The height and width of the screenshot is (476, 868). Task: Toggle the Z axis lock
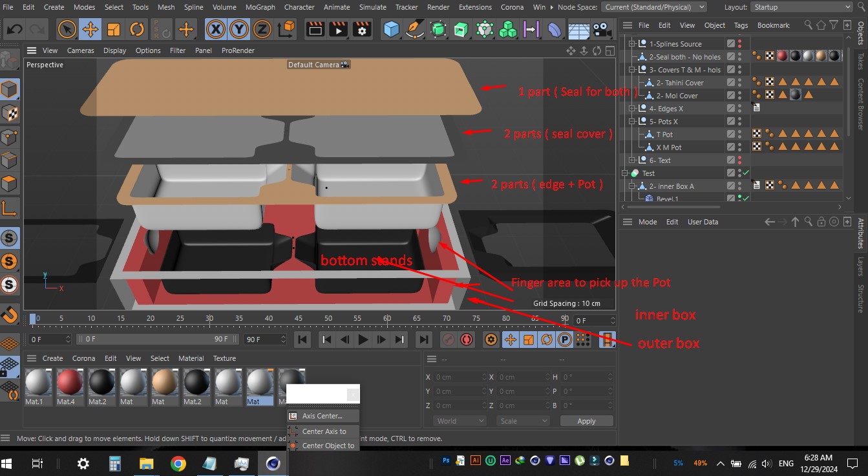(x=262, y=29)
